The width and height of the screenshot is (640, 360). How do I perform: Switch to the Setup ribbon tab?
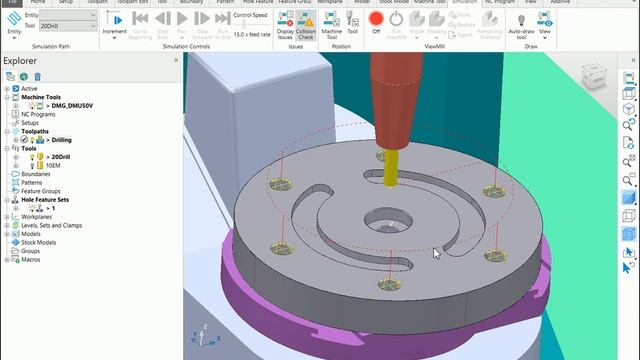66,2
